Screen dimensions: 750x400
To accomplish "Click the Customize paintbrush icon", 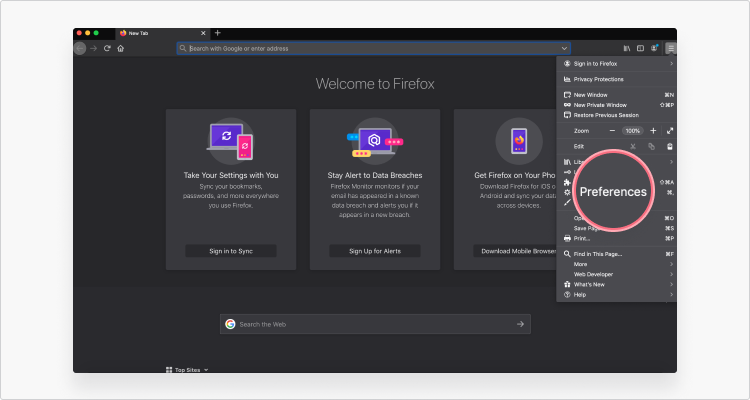I will point(567,202).
